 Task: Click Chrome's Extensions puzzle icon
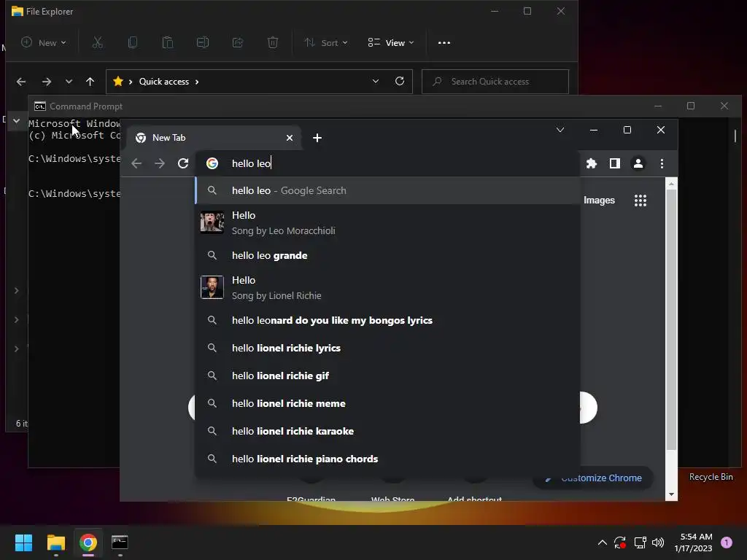[x=591, y=164]
